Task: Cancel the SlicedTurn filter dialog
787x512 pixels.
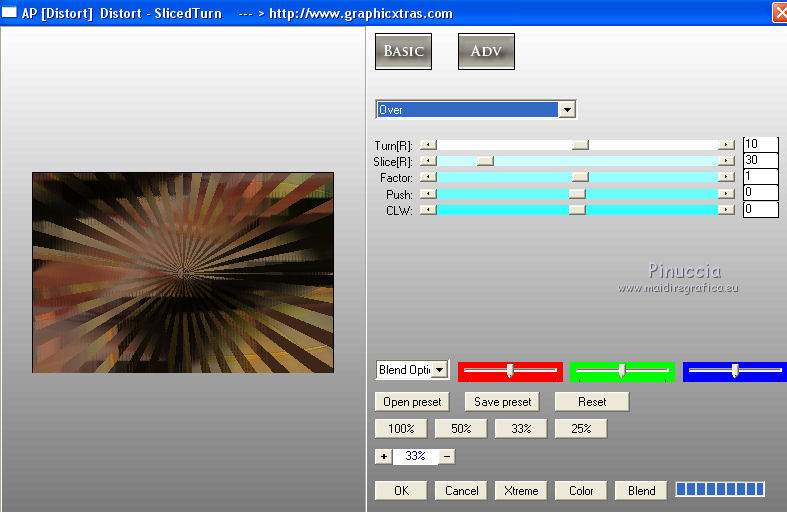Action: 461,490
